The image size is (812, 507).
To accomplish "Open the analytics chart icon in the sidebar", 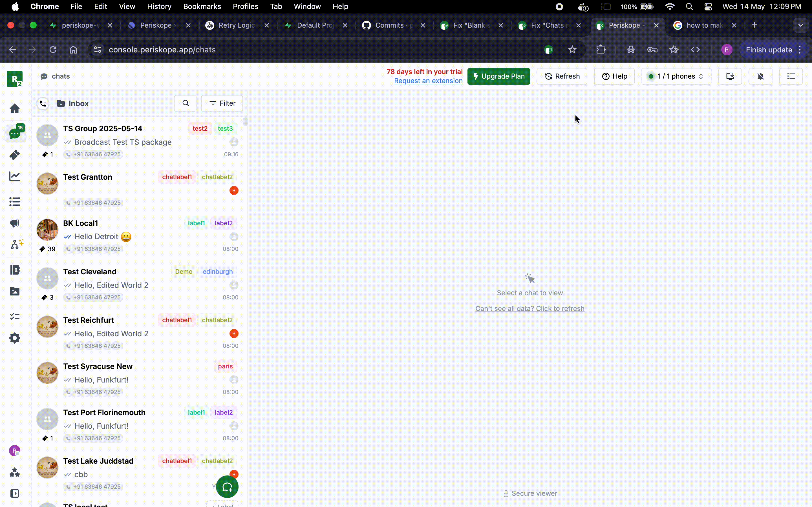I will [14, 176].
